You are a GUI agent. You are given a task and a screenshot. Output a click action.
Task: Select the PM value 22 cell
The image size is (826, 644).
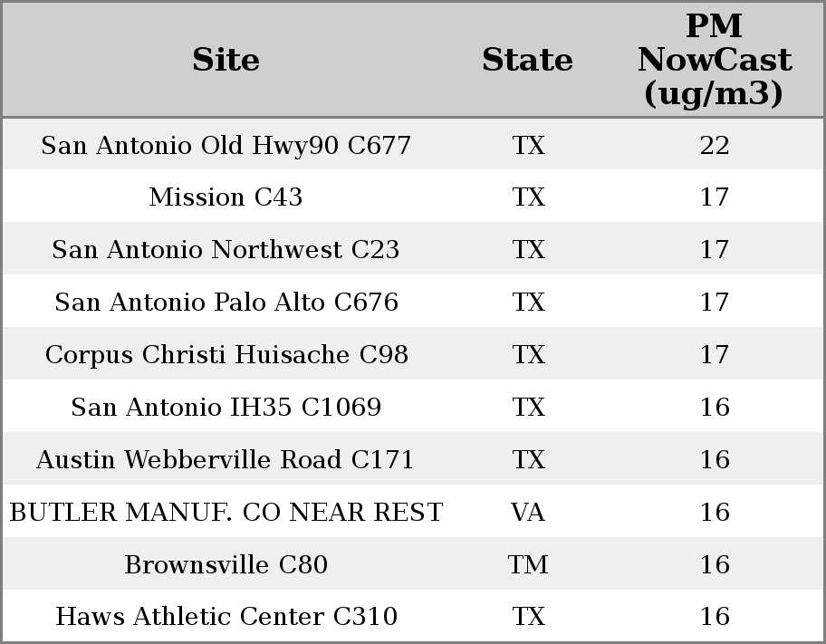tap(715, 145)
